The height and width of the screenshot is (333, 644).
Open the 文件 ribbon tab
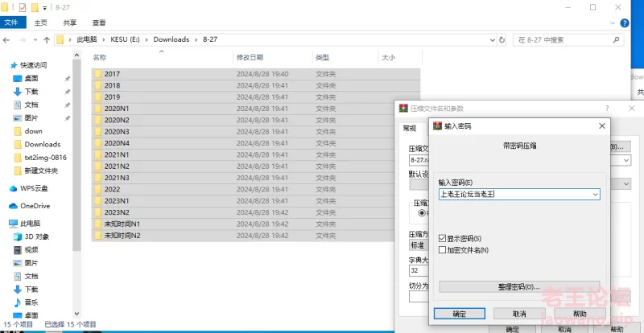pyautogui.click(x=10, y=23)
